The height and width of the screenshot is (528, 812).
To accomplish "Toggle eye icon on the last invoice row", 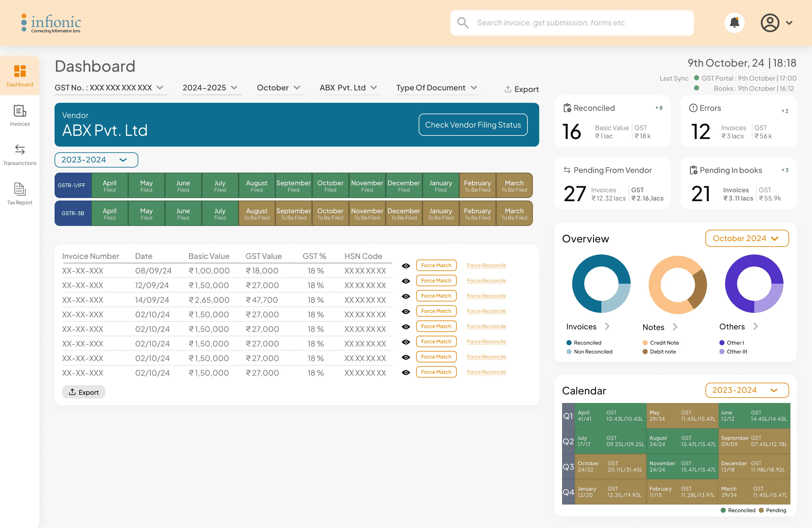I will (x=406, y=373).
